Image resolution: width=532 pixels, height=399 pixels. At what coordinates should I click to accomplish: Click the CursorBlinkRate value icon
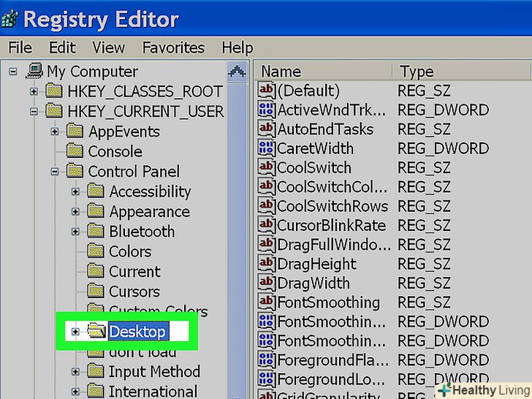point(266,225)
